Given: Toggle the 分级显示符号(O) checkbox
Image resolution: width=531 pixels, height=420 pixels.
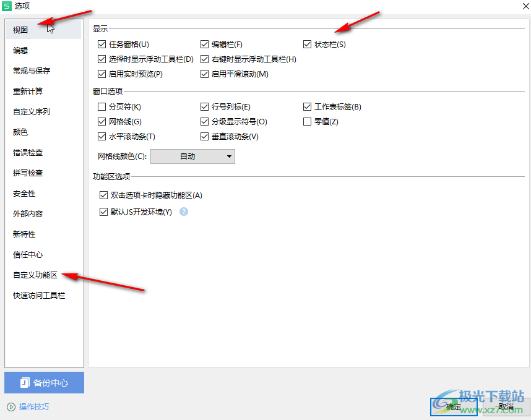Looking at the screenshot, I should click(205, 122).
